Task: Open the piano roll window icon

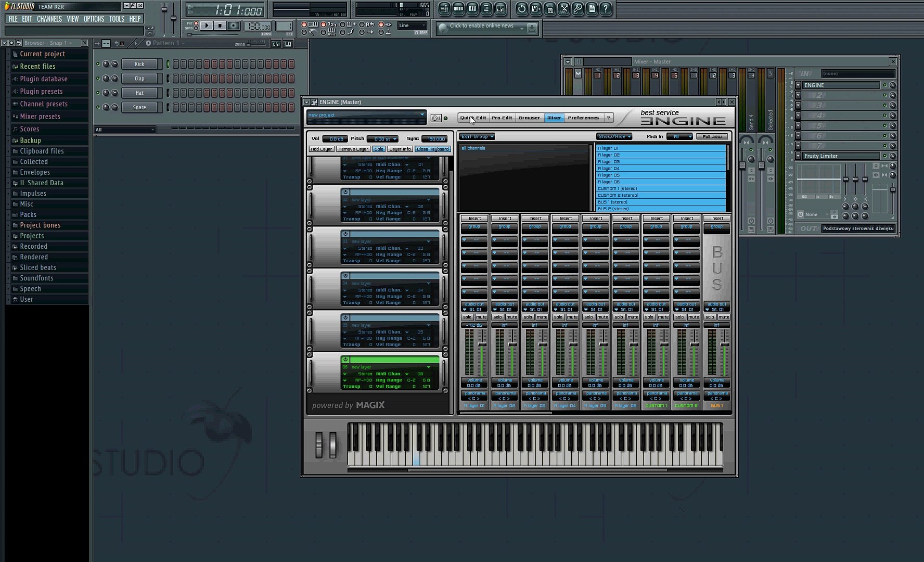Action: point(472,9)
